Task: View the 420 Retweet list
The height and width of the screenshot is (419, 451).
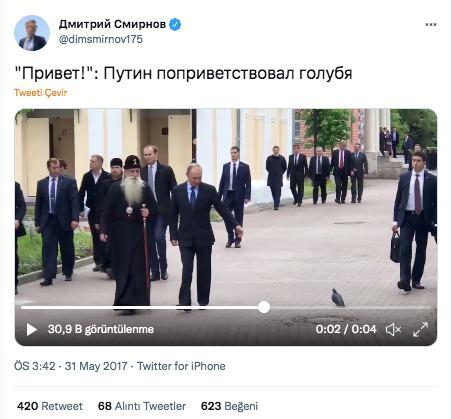Action: (x=50, y=406)
